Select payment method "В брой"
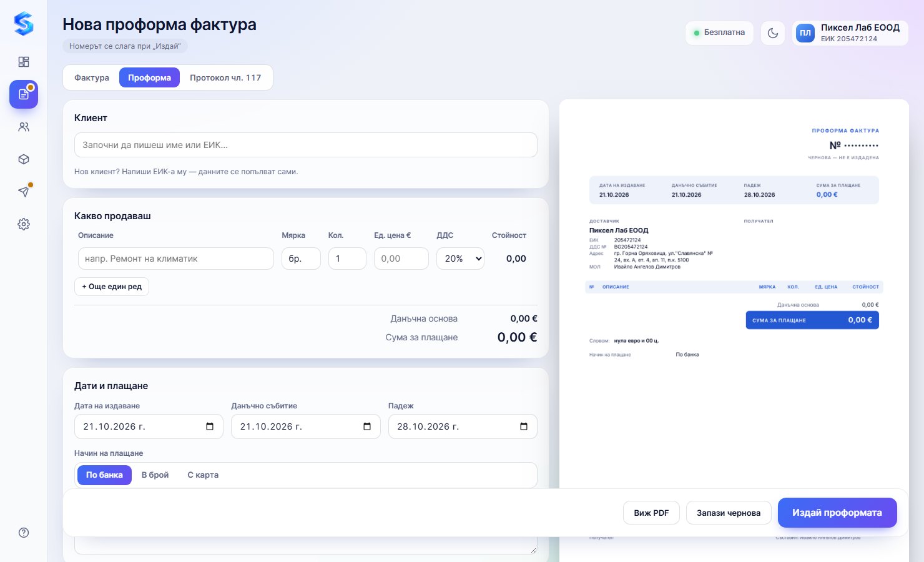The image size is (924, 562). coord(155,475)
